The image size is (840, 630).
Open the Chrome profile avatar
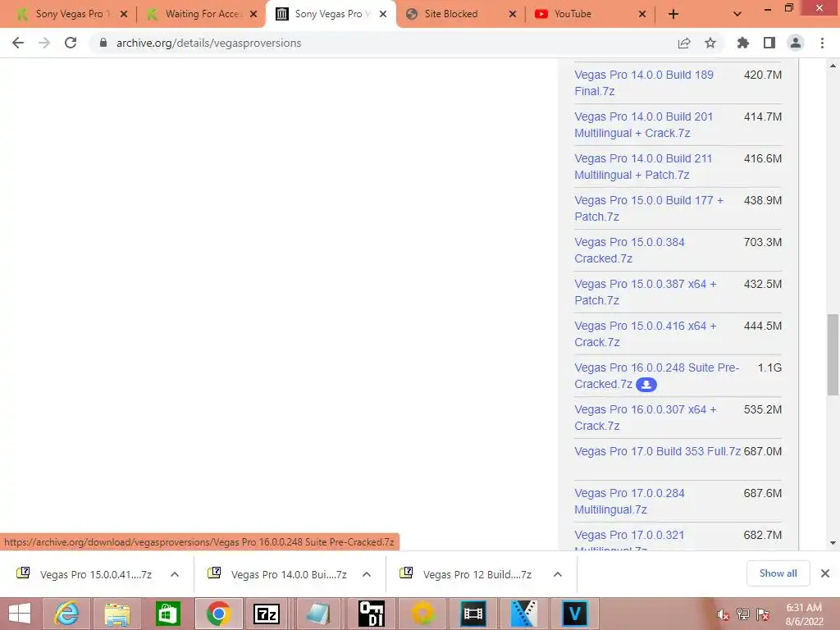coord(796,43)
